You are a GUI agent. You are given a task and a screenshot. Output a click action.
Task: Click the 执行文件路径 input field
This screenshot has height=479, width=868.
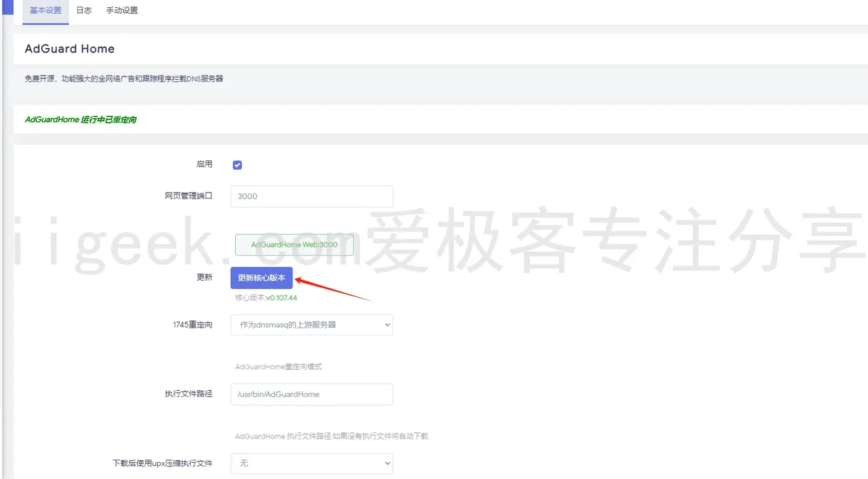point(311,394)
